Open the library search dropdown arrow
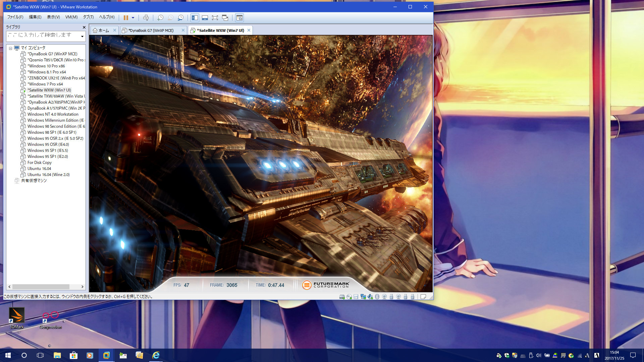This screenshot has width=644, height=362. coord(82,36)
